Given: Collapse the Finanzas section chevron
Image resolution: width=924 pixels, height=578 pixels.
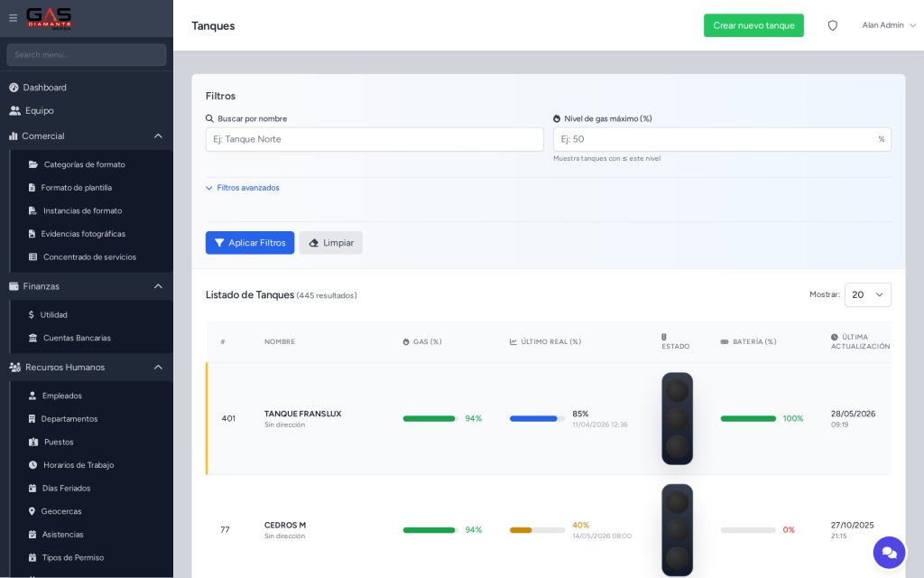Looking at the screenshot, I should pyautogui.click(x=158, y=286).
